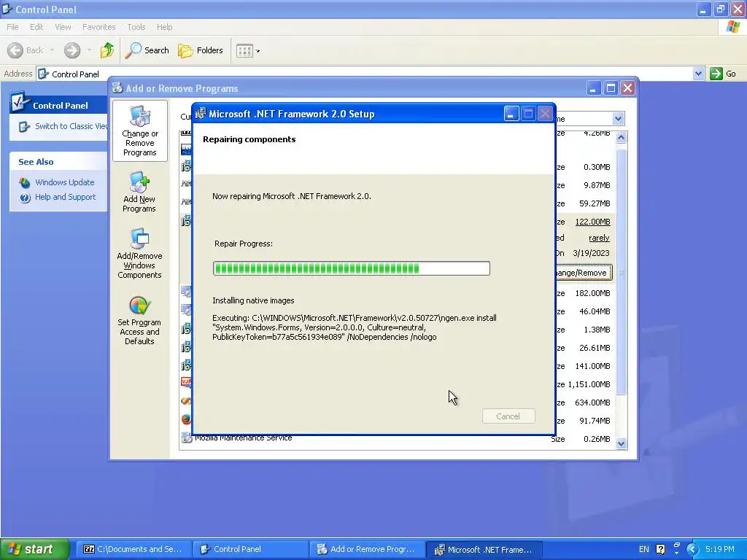Click the .NET Setup title bar icon

(x=201, y=113)
